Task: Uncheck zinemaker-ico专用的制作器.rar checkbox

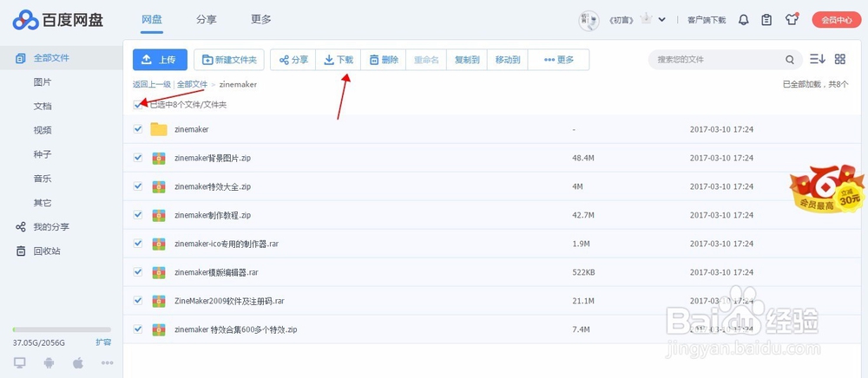Action: point(138,243)
